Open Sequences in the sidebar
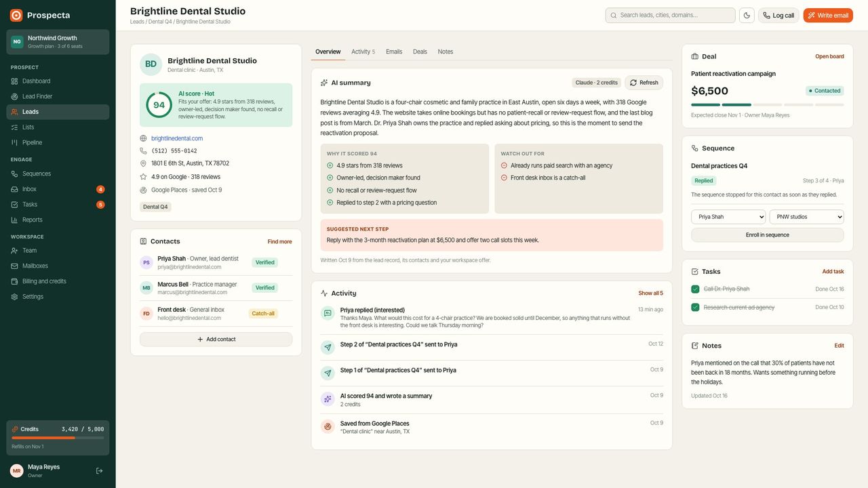The width and height of the screenshot is (868, 488). (x=58, y=174)
